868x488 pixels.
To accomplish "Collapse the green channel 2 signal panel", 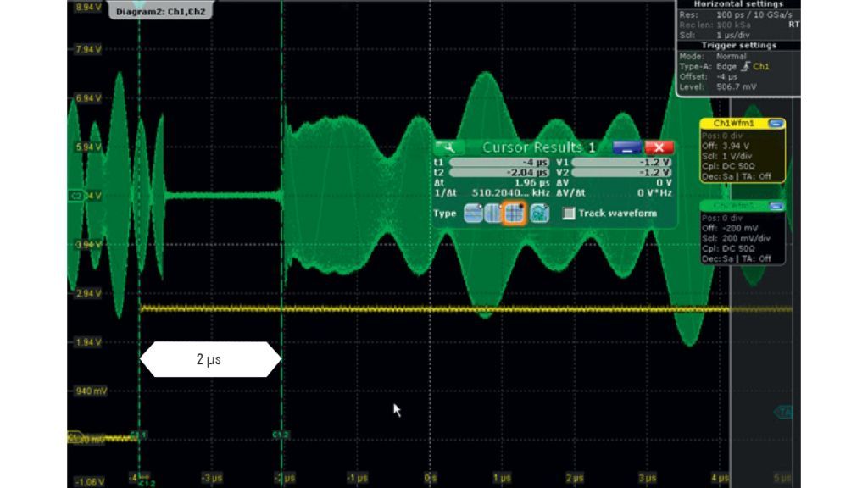I will coord(776,206).
